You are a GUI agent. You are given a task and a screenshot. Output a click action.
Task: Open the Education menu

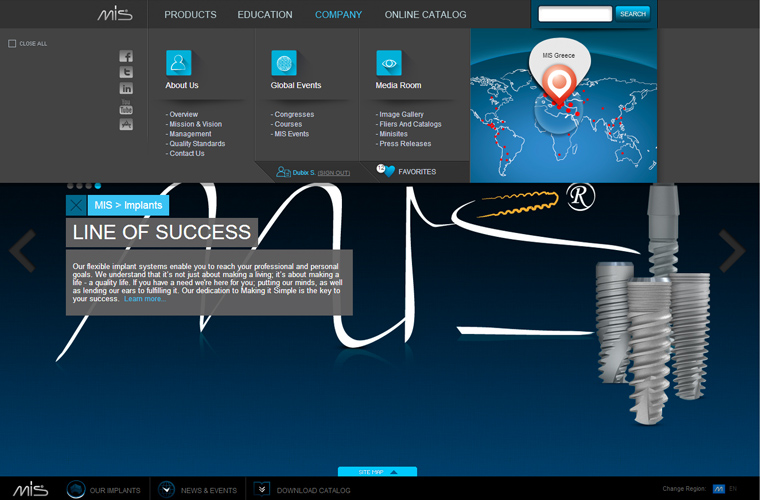point(265,15)
